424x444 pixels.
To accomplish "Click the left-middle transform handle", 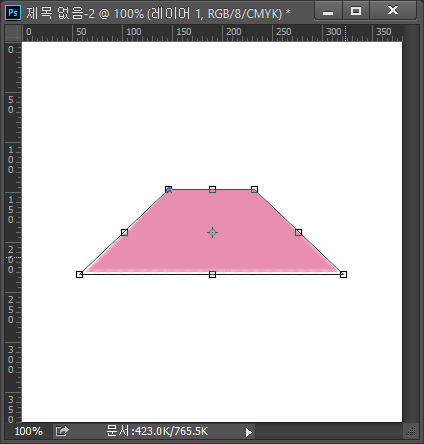I will pos(124,232).
